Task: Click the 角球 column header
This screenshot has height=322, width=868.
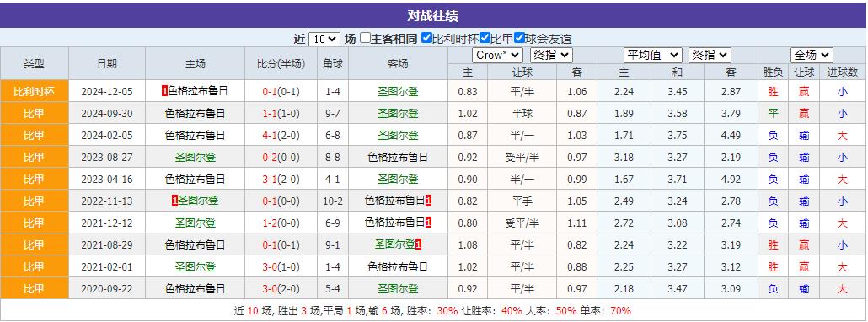Action: coord(333,63)
